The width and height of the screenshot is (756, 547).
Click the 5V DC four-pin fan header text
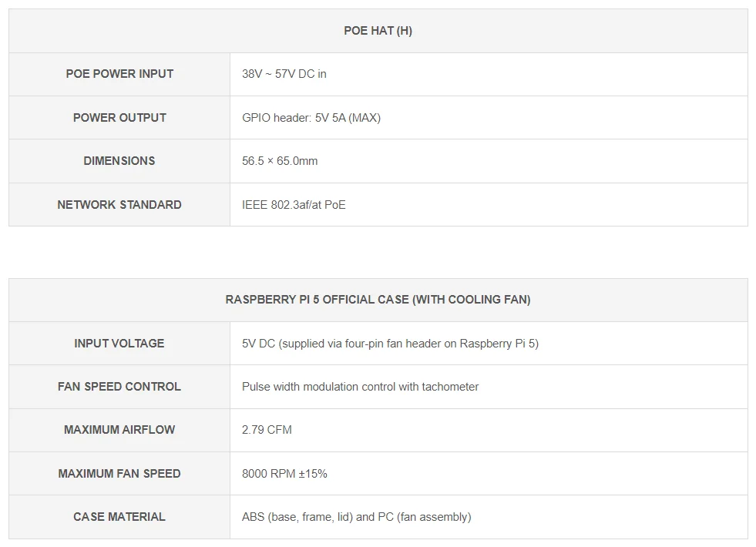pos(390,344)
